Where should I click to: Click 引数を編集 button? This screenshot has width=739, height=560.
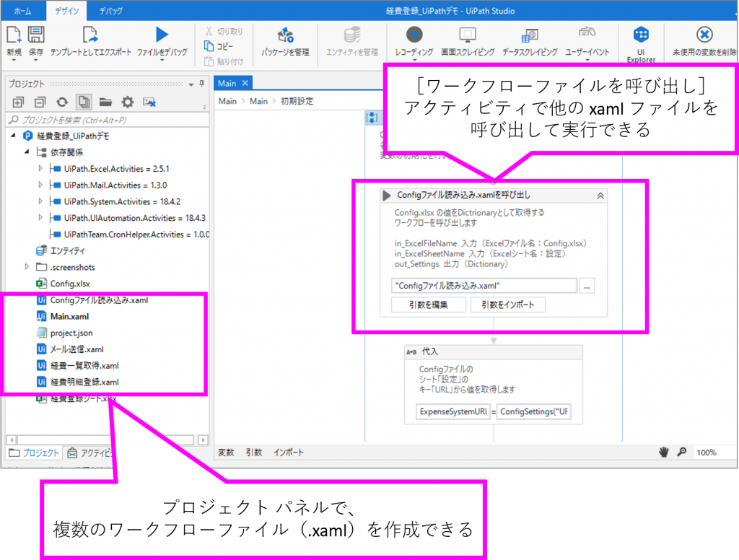(428, 305)
